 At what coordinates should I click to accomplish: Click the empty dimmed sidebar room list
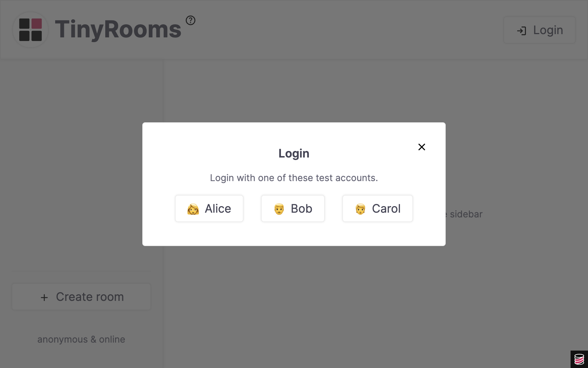click(81, 163)
